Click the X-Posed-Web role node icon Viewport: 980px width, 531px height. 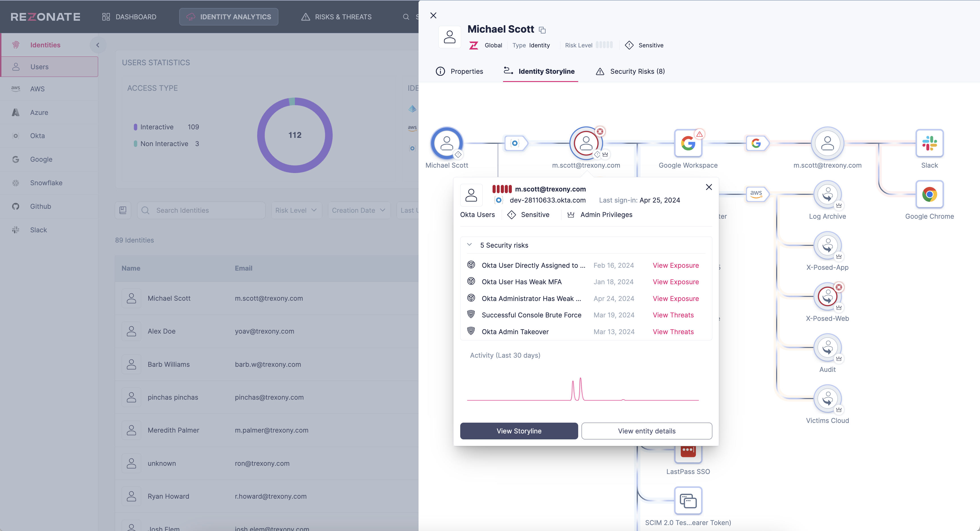coord(827,296)
